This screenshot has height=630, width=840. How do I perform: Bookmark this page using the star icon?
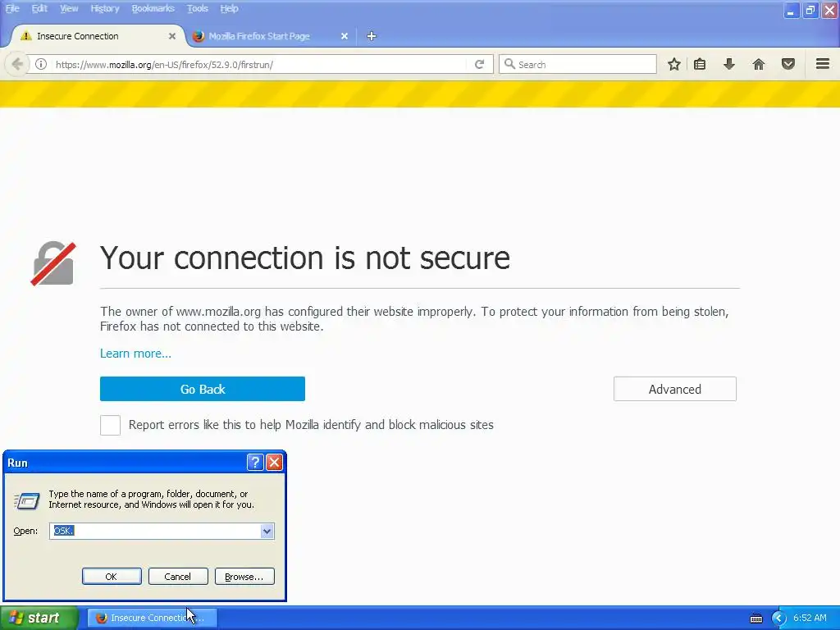pyautogui.click(x=674, y=64)
